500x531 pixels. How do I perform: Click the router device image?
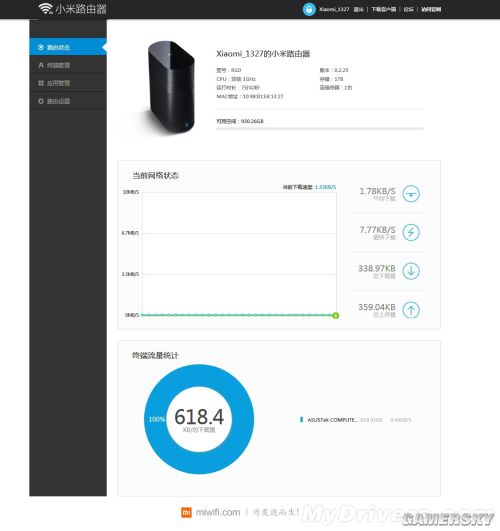171,87
